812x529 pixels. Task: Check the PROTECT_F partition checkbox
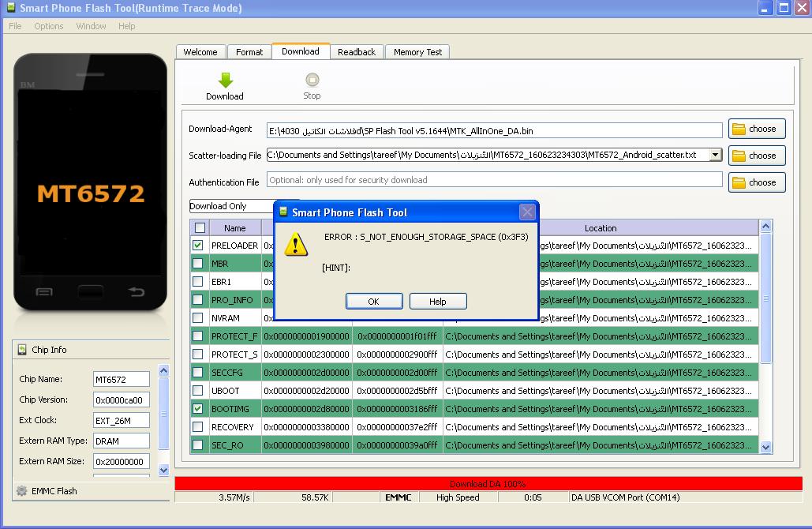point(198,336)
